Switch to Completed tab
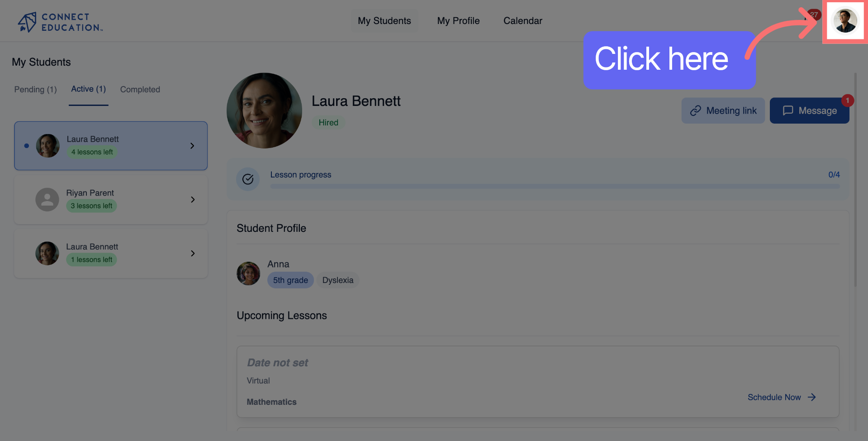Screen dimensions: 868x441 point(140,90)
